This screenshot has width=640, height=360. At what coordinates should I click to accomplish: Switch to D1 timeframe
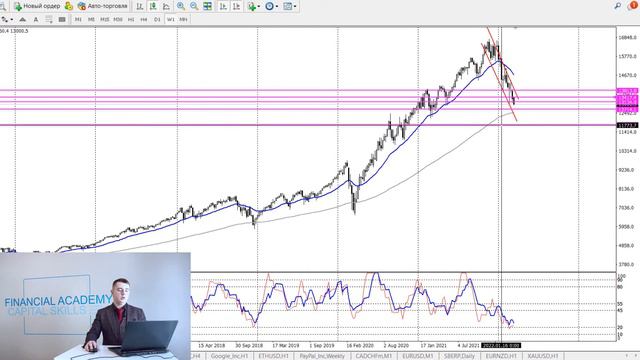point(157,19)
